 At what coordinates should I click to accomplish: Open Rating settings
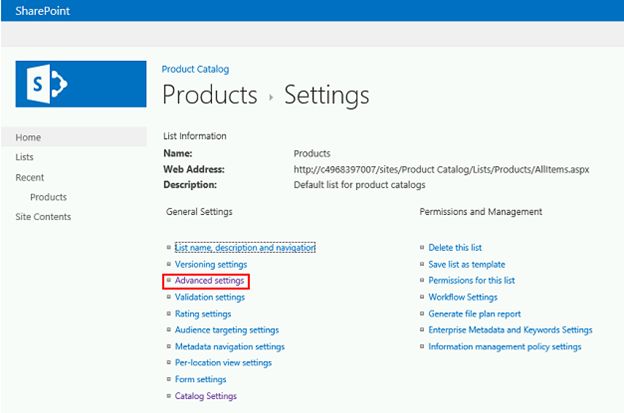pyautogui.click(x=203, y=314)
